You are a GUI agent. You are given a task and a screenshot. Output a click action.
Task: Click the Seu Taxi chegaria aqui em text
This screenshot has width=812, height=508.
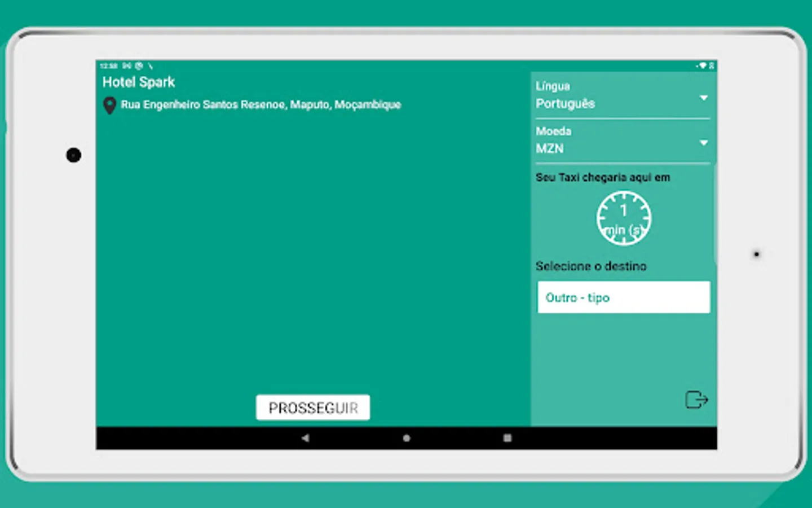tap(603, 177)
